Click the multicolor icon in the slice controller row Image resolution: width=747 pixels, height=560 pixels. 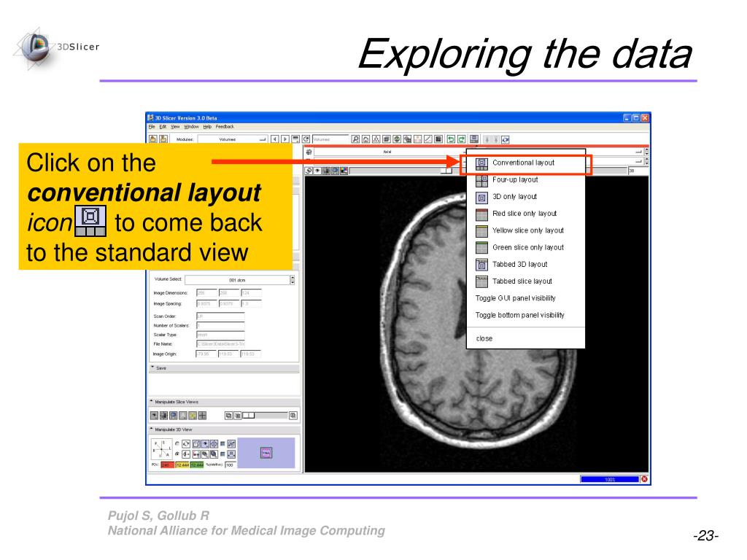[x=344, y=171]
